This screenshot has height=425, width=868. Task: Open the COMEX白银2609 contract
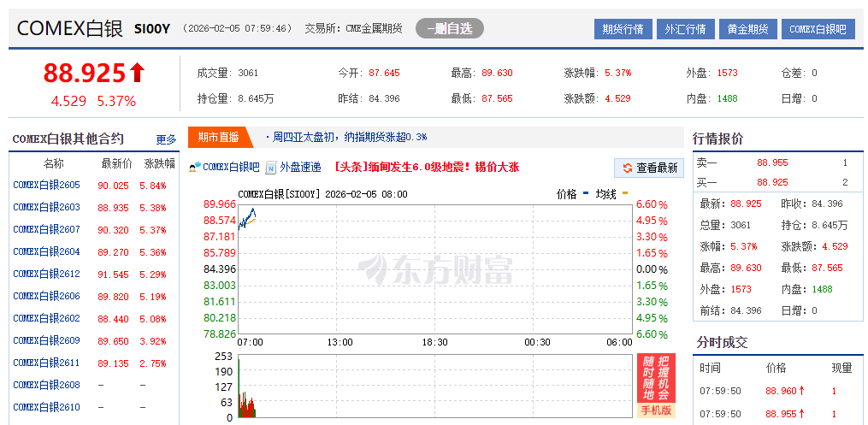click(46, 340)
